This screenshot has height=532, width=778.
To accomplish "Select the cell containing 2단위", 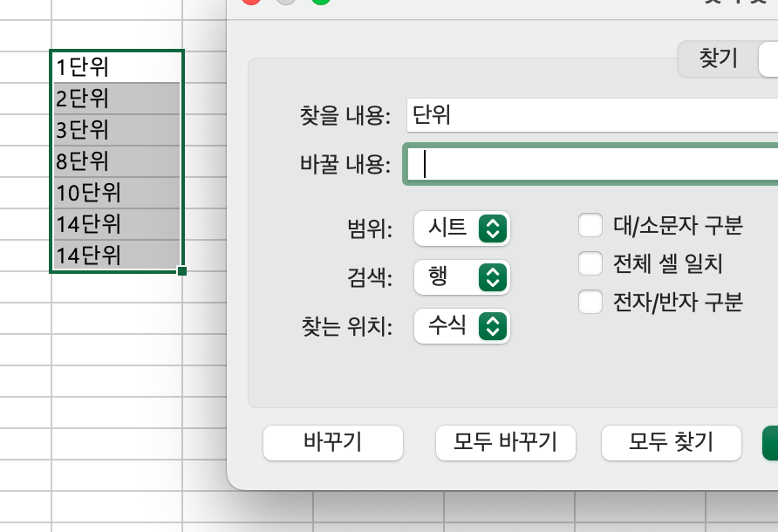I will (x=117, y=99).
